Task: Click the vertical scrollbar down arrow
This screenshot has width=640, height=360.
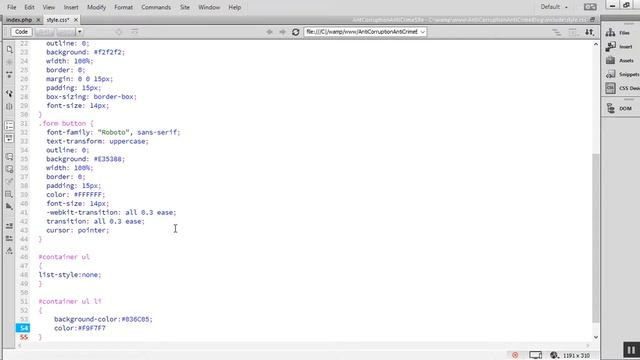Action: click(596, 337)
